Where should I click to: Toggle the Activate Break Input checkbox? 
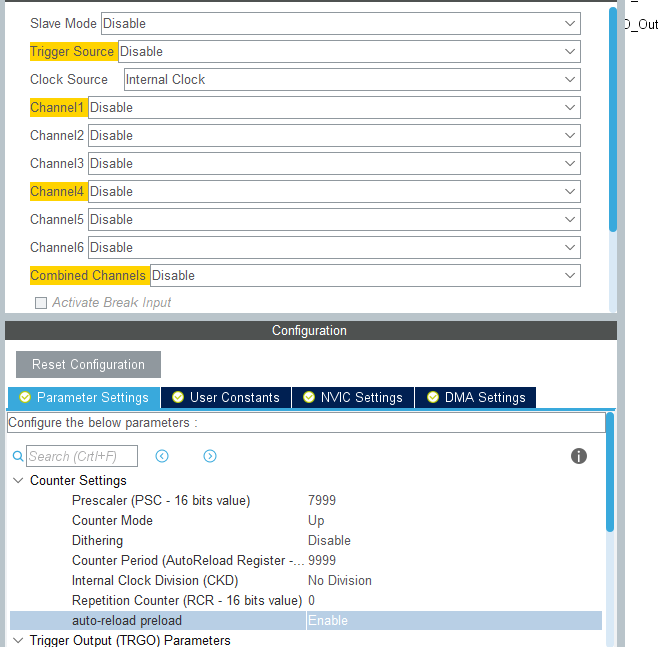coord(41,303)
